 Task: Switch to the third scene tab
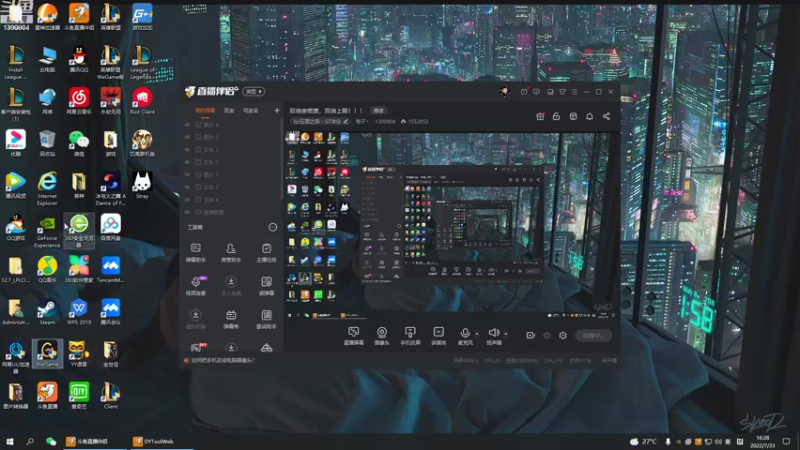pos(250,110)
